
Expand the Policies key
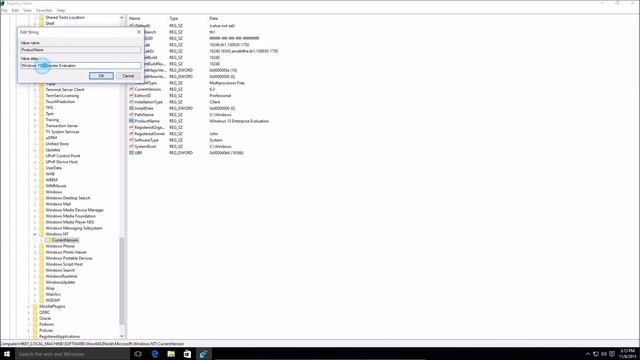pos(29,330)
